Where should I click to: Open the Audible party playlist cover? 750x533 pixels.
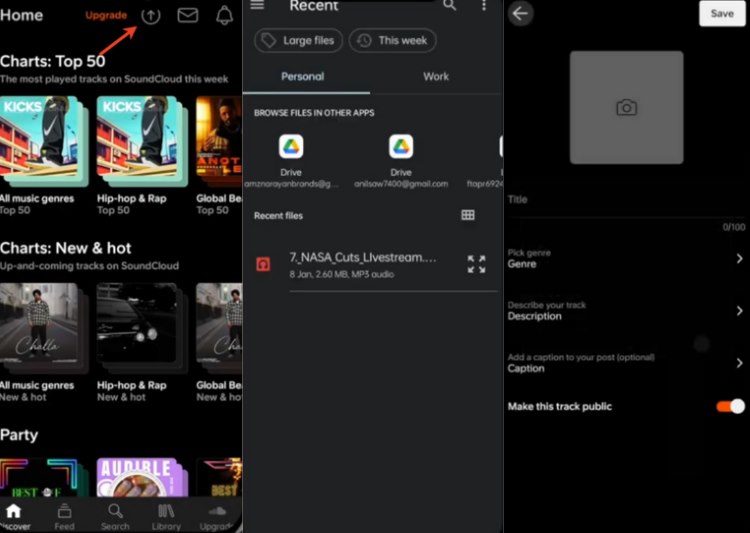tap(142, 477)
